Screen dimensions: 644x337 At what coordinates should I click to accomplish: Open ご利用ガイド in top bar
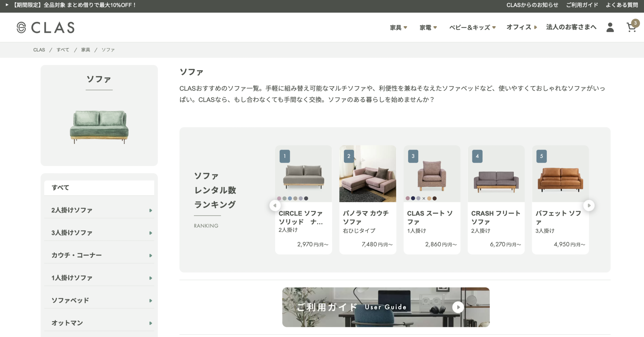pyautogui.click(x=582, y=5)
